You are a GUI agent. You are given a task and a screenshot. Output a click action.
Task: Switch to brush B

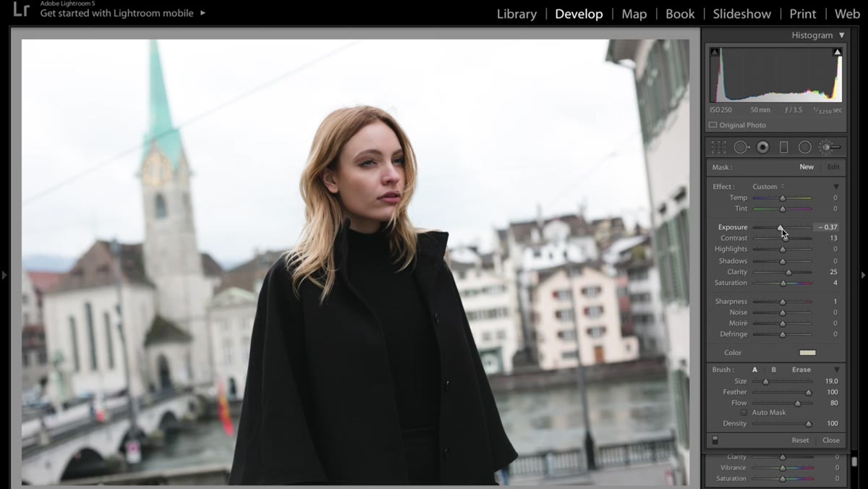coord(773,370)
